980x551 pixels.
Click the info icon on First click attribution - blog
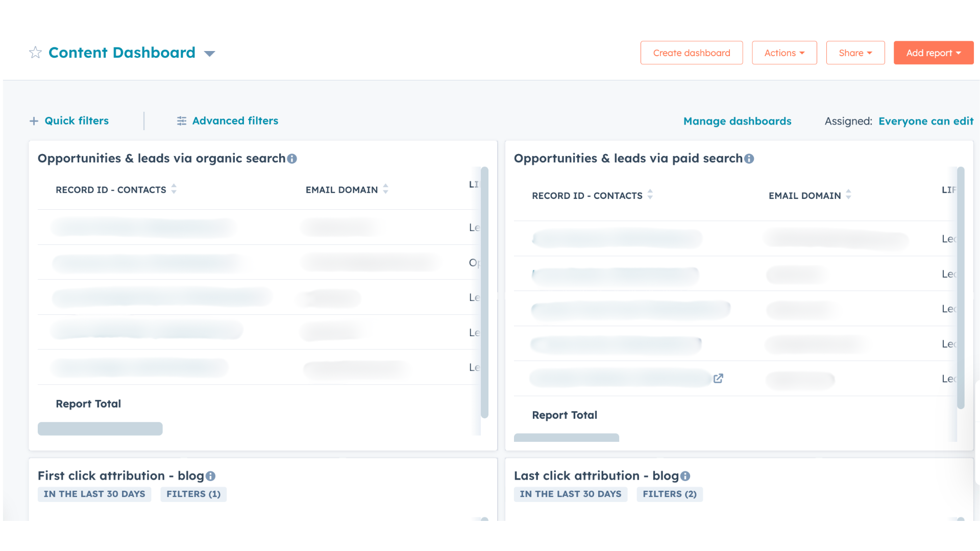pyautogui.click(x=211, y=477)
